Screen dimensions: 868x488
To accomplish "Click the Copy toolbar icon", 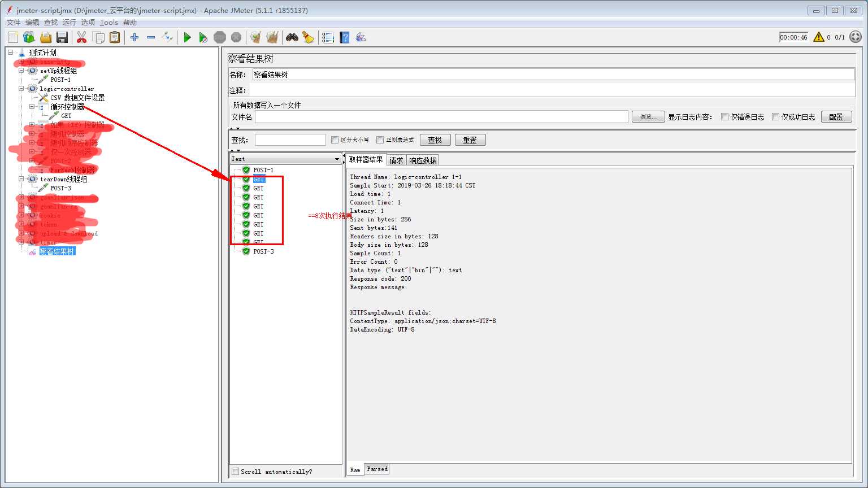I will [x=98, y=37].
